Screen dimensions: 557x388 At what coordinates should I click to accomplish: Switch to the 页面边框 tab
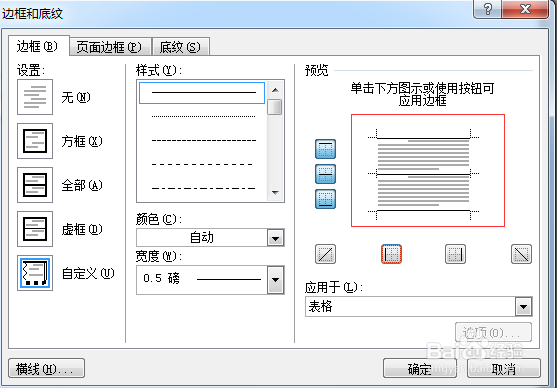click(110, 47)
